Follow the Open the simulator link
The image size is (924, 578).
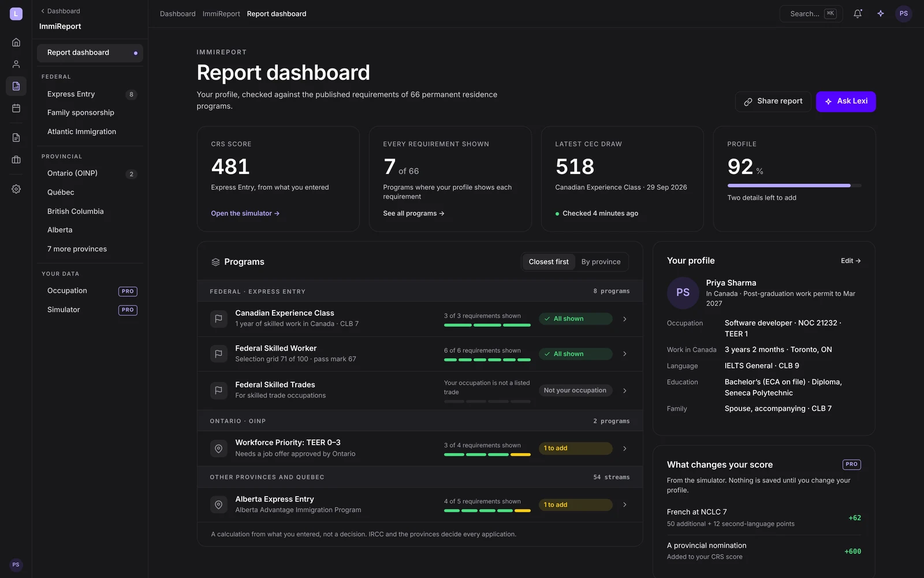(245, 213)
